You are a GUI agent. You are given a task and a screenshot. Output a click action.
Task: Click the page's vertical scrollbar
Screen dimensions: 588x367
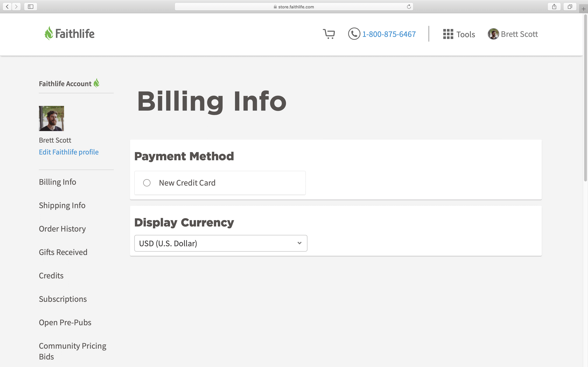585,97
